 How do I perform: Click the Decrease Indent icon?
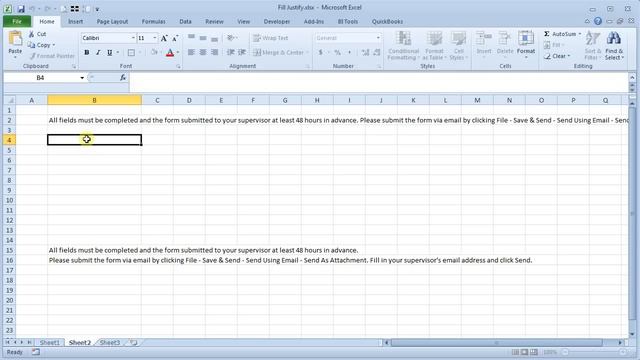click(231, 52)
